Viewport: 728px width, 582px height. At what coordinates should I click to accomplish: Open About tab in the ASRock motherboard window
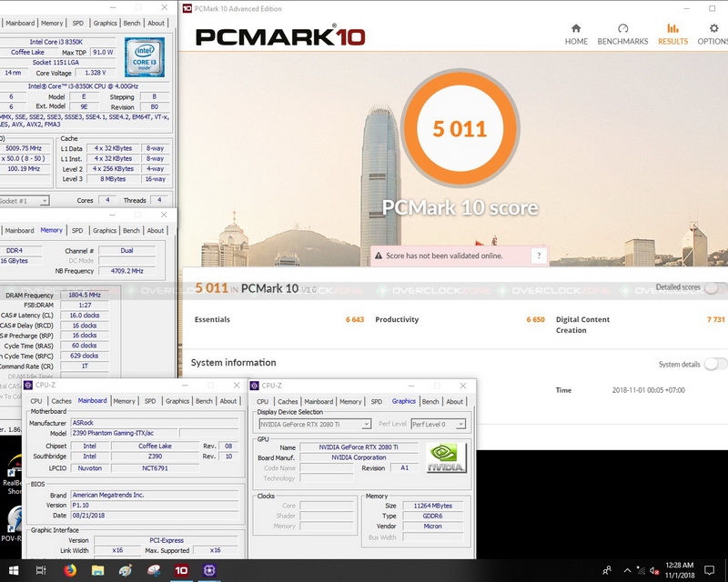pyautogui.click(x=228, y=401)
